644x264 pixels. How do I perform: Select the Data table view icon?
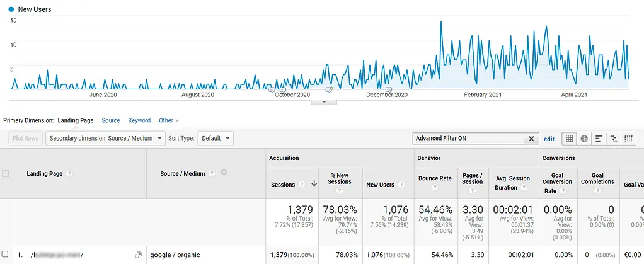coord(569,139)
